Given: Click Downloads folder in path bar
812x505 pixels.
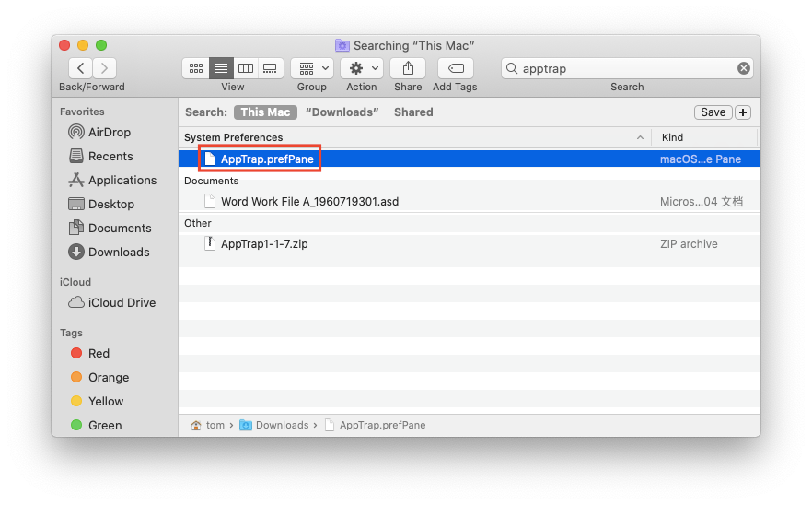Looking at the screenshot, I should point(274,425).
